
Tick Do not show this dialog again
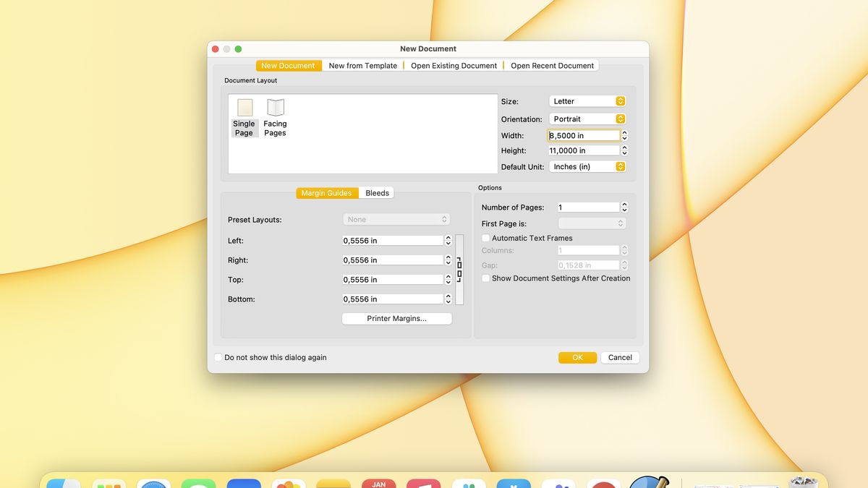[x=218, y=357]
